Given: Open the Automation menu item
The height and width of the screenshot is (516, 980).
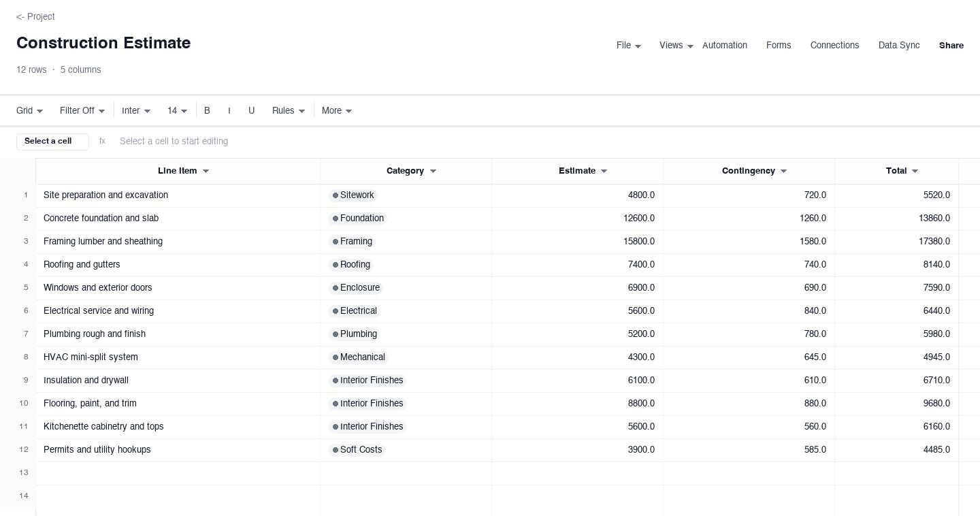Looking at the screenshot, I should (x=725, y=46).
